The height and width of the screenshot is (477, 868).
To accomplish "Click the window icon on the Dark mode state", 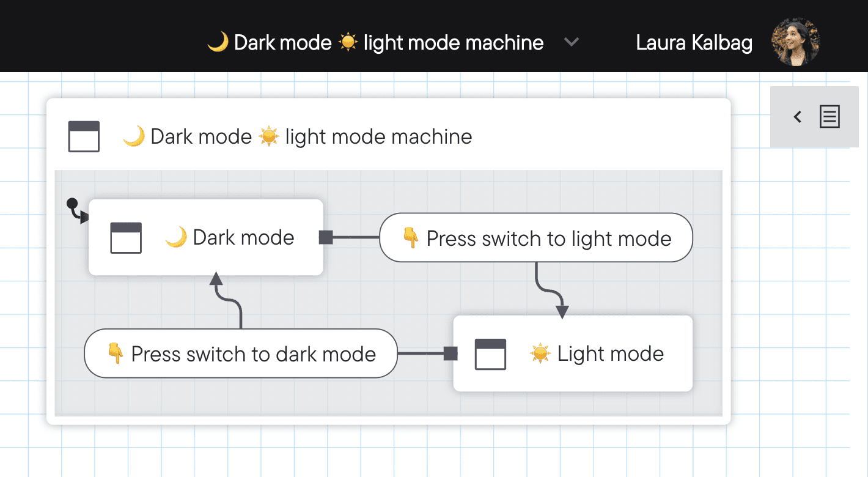I will click(x=126, y=237).
